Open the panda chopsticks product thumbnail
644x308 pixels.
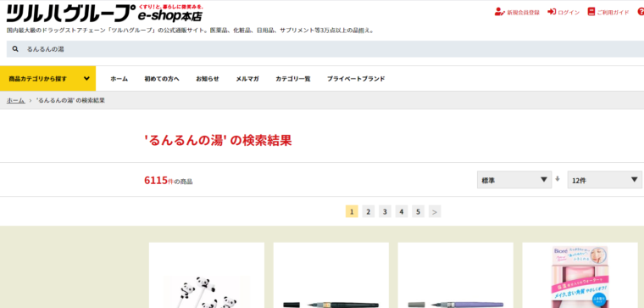pyautogui.click(x=207, y=275)
